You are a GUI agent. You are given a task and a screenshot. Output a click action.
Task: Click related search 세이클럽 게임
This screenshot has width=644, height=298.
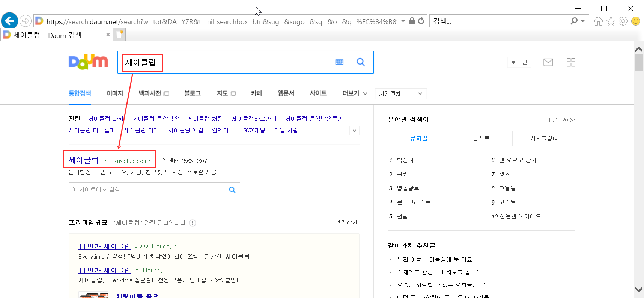[x=186, y=130]
